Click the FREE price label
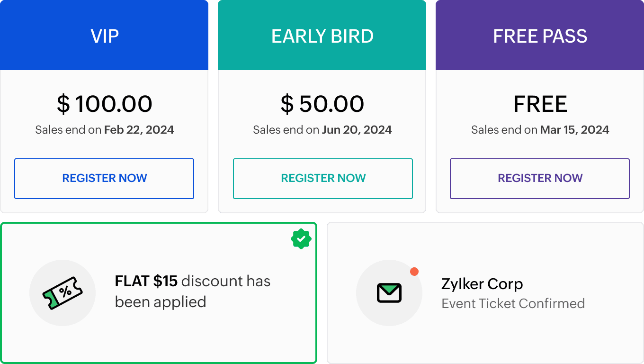This screenshot has width=644, height=364. (x=540, y=104)
